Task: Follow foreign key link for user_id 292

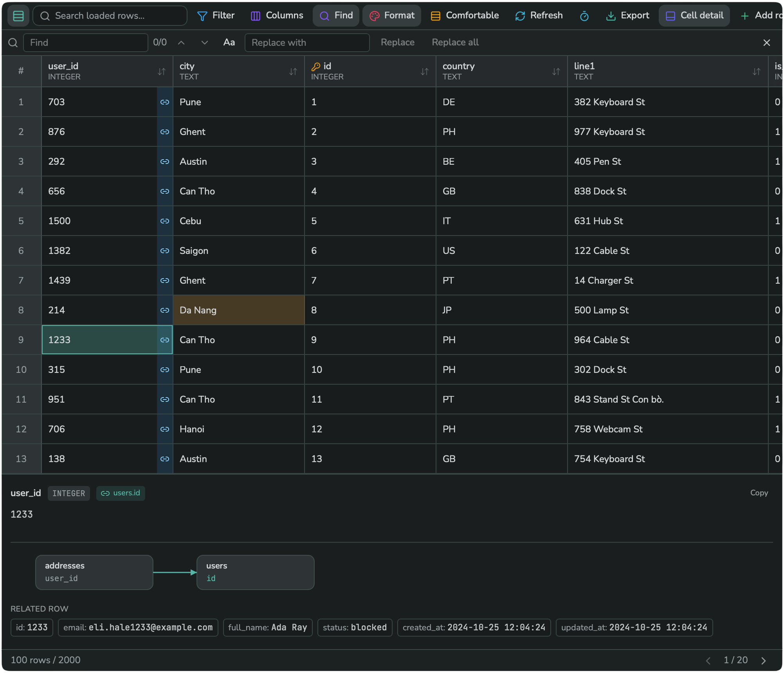Action: coord(165,162)
